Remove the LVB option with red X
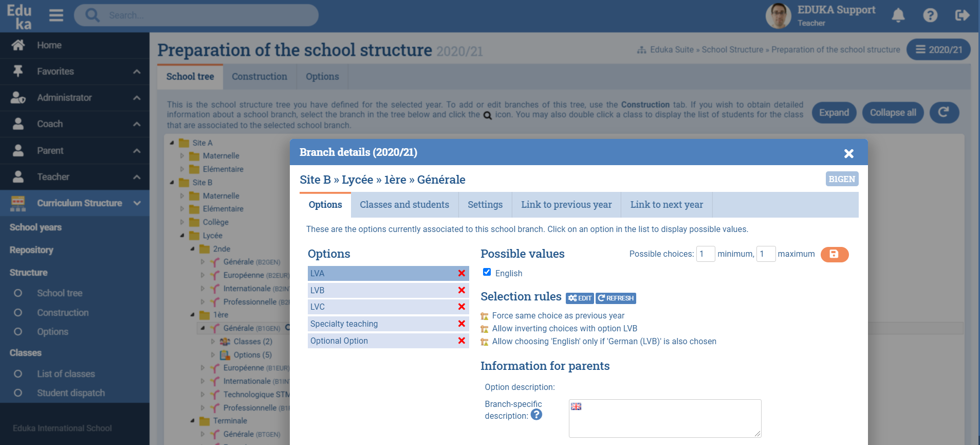 461,290
